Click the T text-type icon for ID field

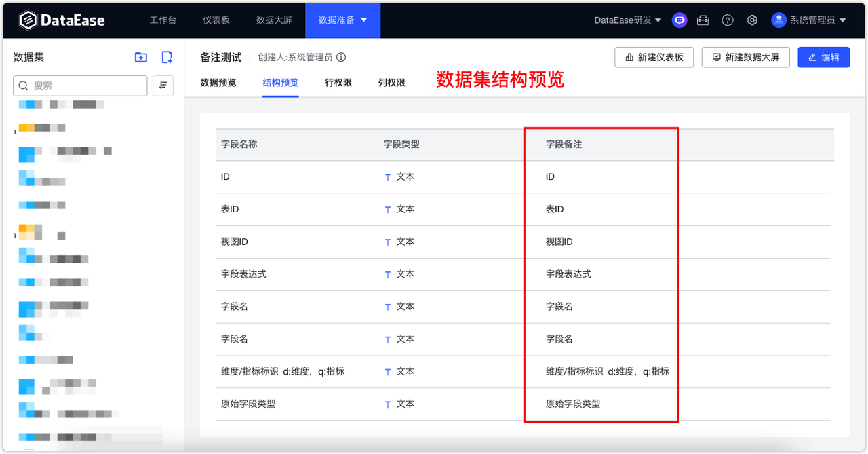tap(387, 176)
